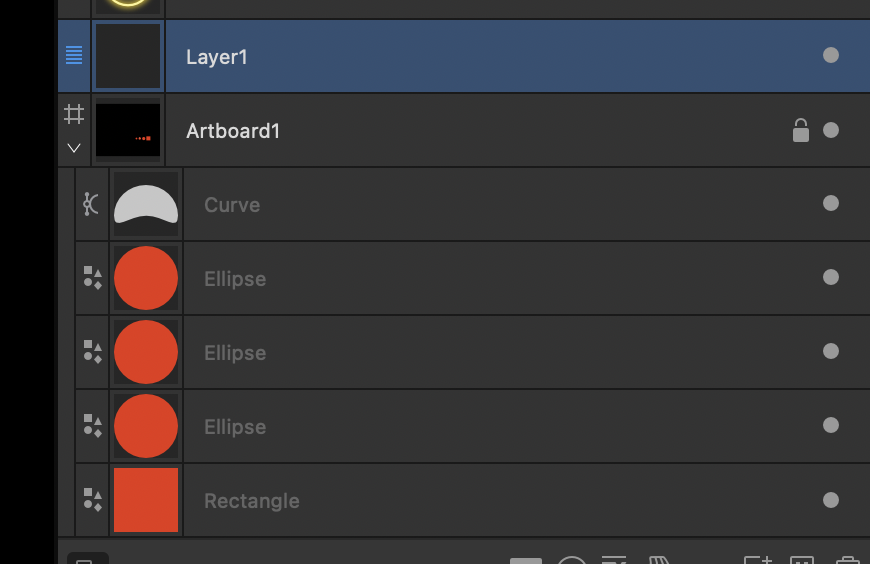Click the shape icon of the first Ellipse layer
Image resolution: width=870 pixels, height=564 pixels.
click(93, 278)
